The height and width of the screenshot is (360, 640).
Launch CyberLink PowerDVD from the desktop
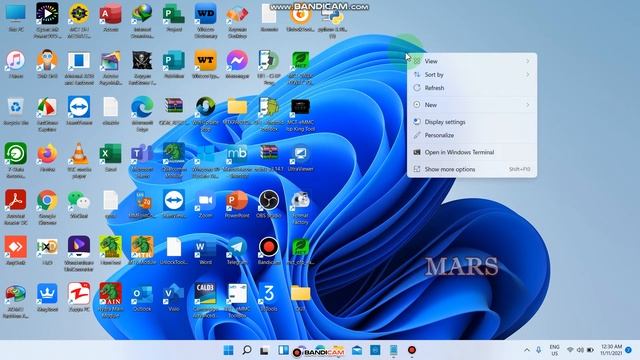pyautogui.click(x=47, y=20)
